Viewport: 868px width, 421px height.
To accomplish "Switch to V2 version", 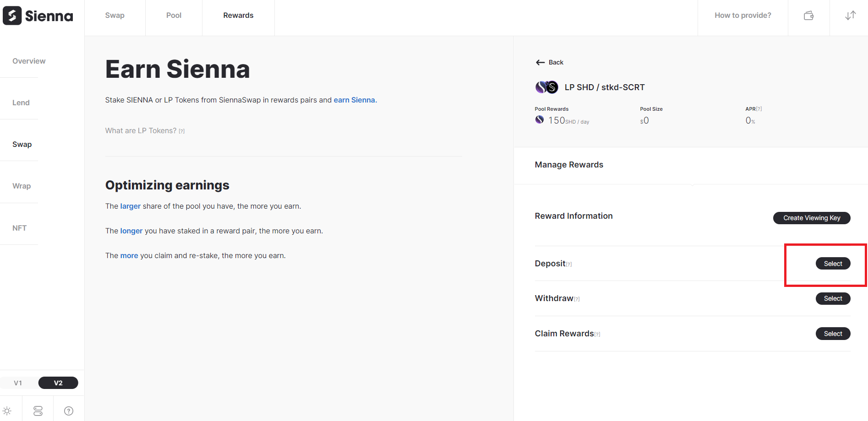I will [x=58, y=383].
